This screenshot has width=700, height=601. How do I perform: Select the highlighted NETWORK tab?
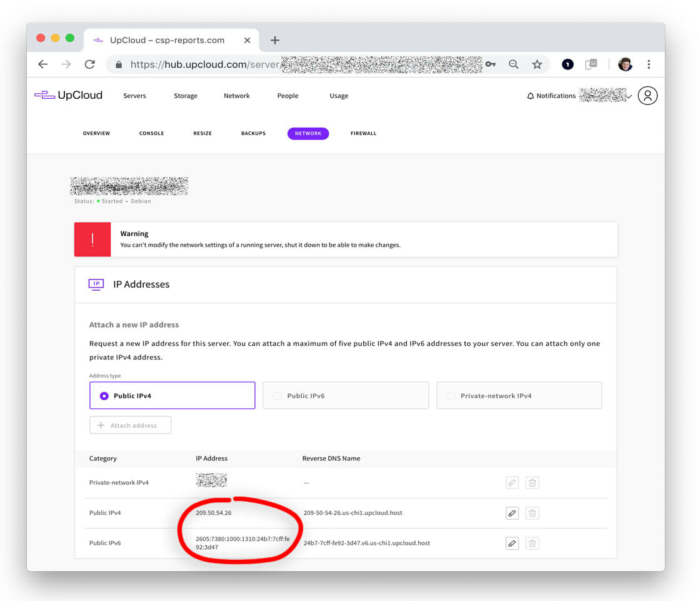point(308,133)
